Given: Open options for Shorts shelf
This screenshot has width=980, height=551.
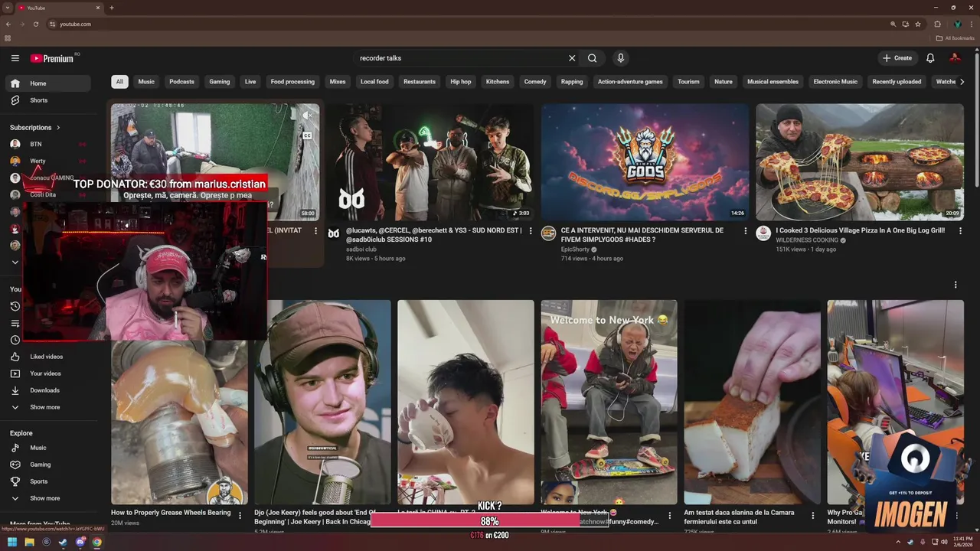Looking at the screenshot, I should 955,285.
